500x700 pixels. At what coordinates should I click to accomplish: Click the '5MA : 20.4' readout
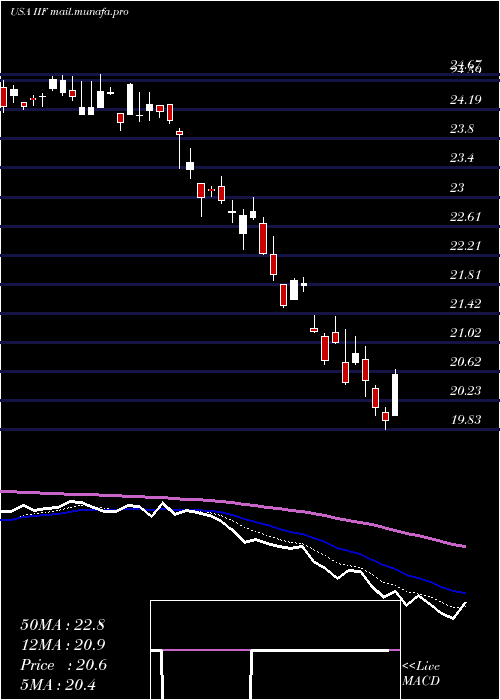coord(59,684)
